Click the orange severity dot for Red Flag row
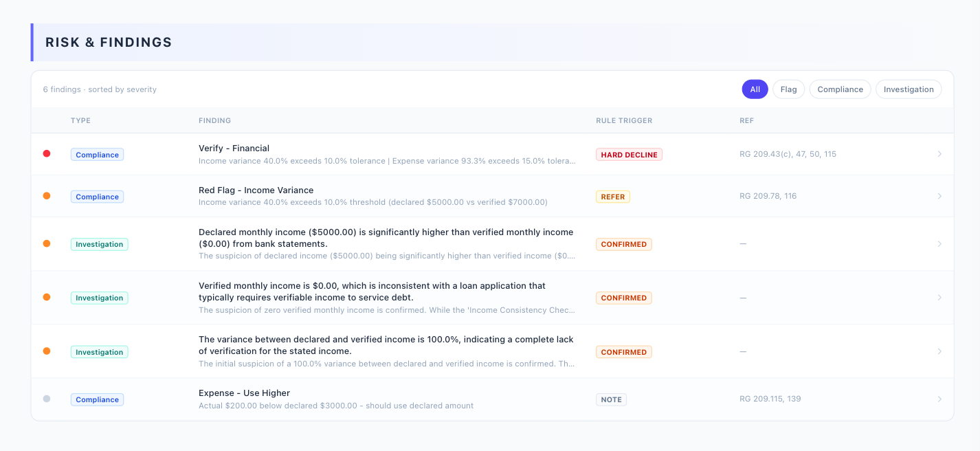Screen dimensions: 980x451 tap(47, 196)
